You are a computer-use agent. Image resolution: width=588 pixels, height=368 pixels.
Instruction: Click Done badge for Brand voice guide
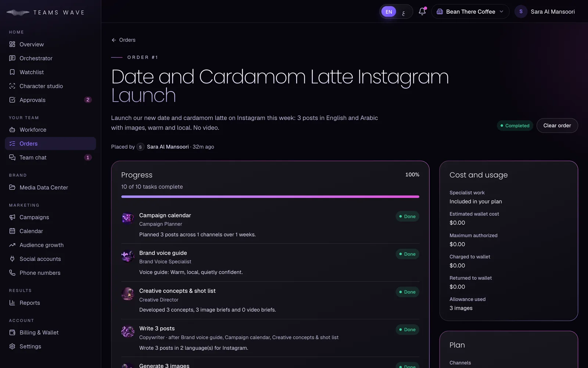click(x=407, y=254)
